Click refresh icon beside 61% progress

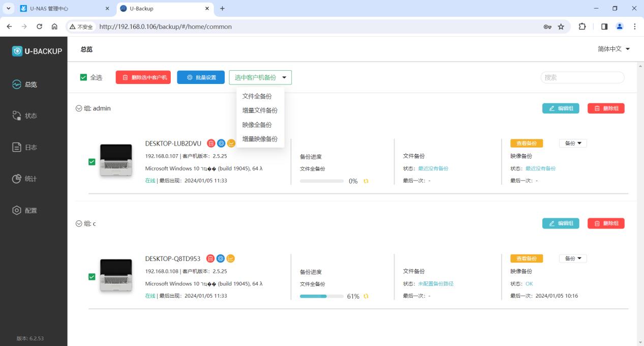point(366,297)
